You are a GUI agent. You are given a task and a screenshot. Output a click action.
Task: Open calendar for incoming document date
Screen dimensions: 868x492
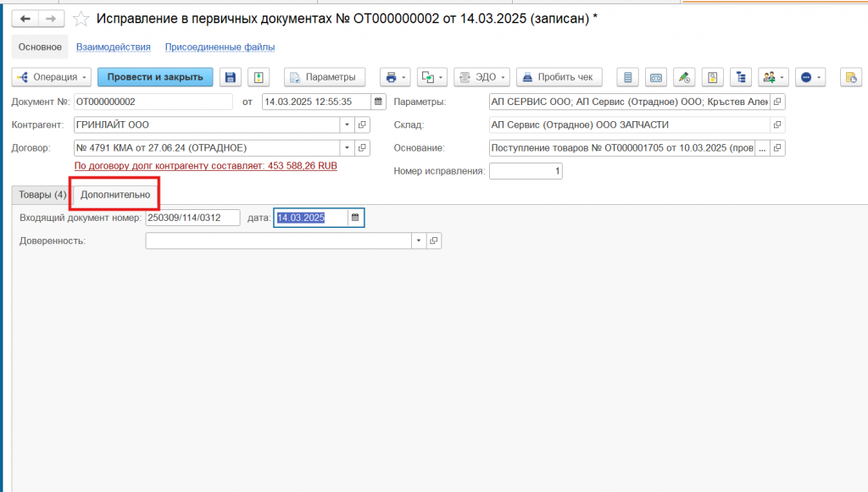(x=355, y=218)
